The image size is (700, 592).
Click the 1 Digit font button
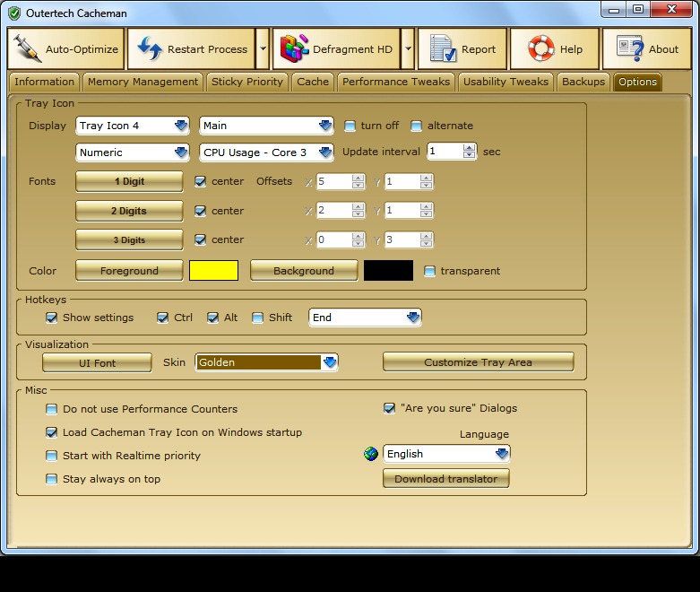coord(129,181)
